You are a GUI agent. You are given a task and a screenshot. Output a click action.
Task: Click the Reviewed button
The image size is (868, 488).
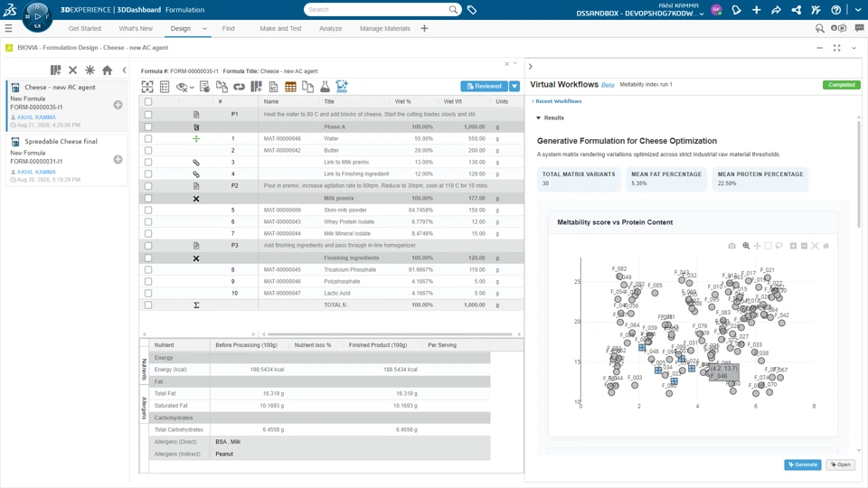point(485,87)
